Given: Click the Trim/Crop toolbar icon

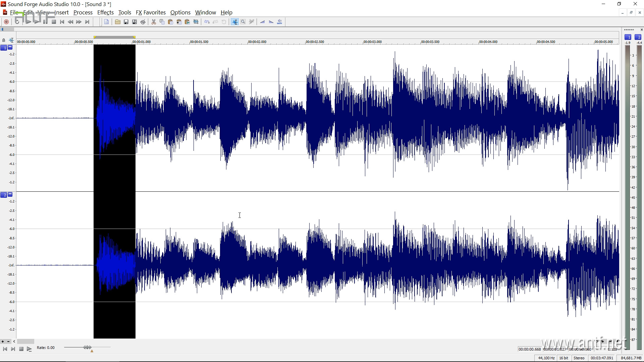Looking at the screenshot, I should (196, 22).
